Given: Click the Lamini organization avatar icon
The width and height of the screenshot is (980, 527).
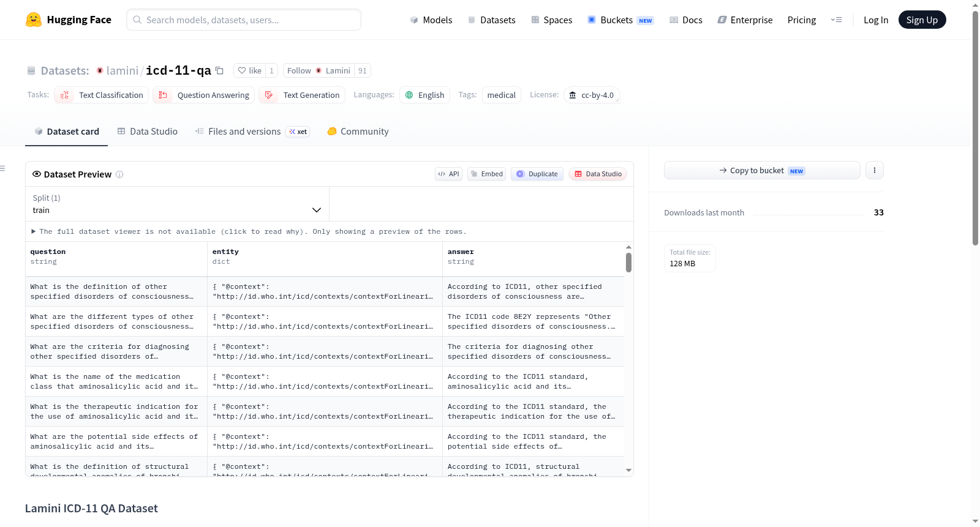Looking at the screenshot, I should coord(100,70).
